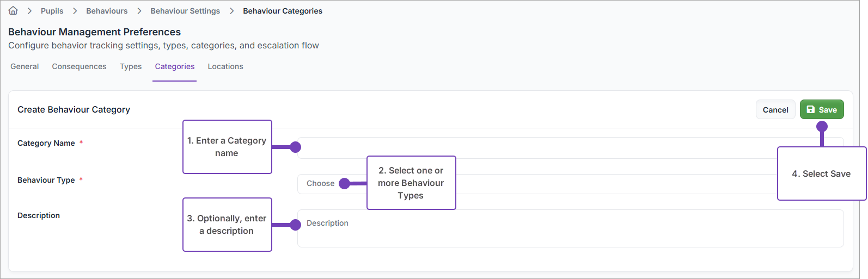Click the 'Optionally, enter a description' callout
868x279 pixels.
(227, 225)
